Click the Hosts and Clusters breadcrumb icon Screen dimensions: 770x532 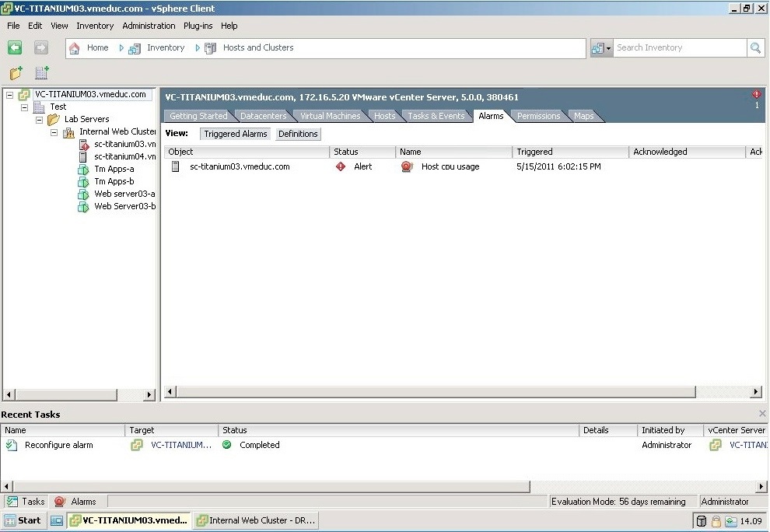click(x=210, y=48)
